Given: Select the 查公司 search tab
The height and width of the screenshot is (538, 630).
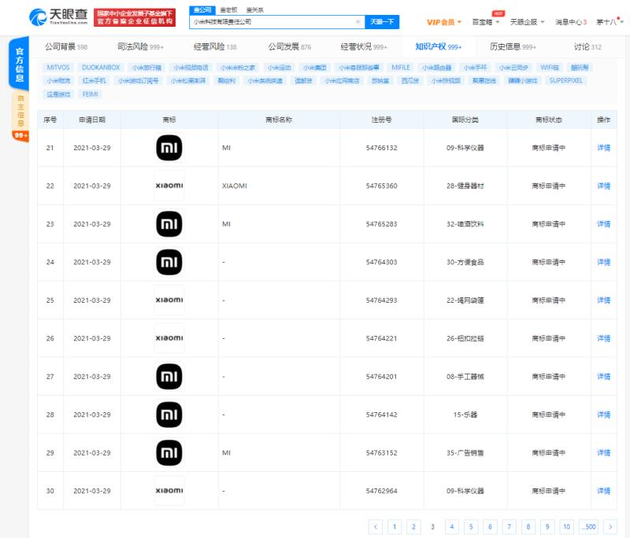Looking at the screenshot, I should 202,10.
